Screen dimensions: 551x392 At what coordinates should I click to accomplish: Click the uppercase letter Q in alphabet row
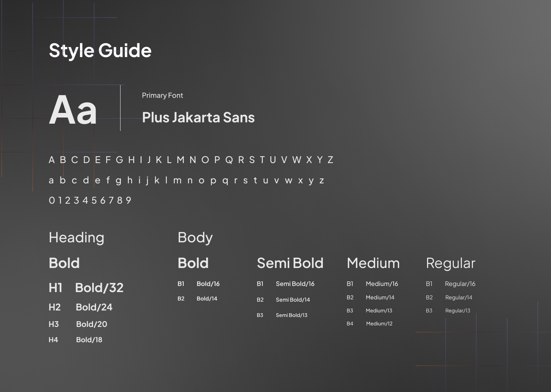[x=229, y=160]
